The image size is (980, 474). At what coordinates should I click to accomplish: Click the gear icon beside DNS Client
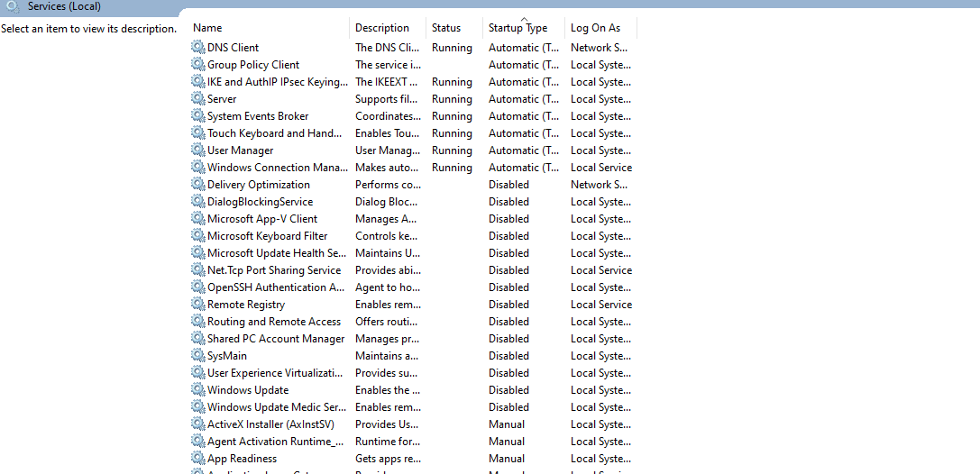tap(198, 48)
